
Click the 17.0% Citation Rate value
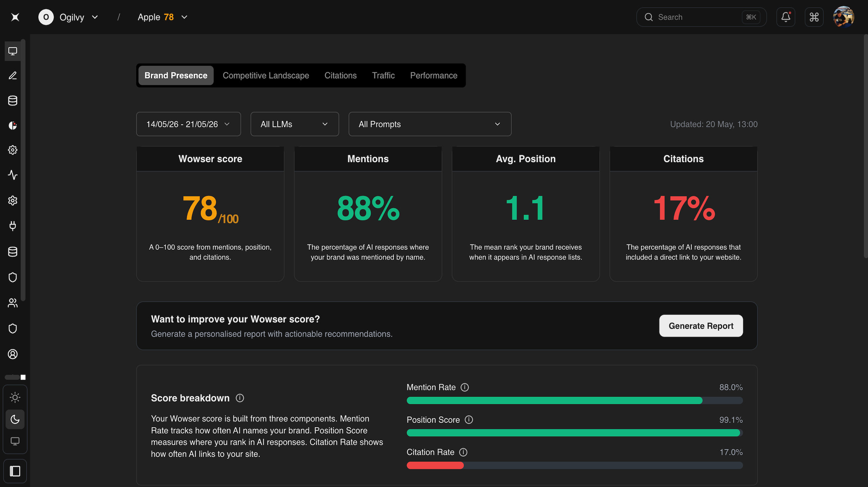click(731, 452)
